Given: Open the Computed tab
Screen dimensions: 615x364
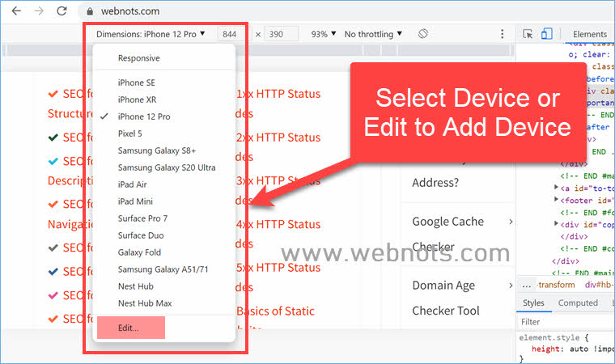Looking at the screenshot, I should coord(578,303).
